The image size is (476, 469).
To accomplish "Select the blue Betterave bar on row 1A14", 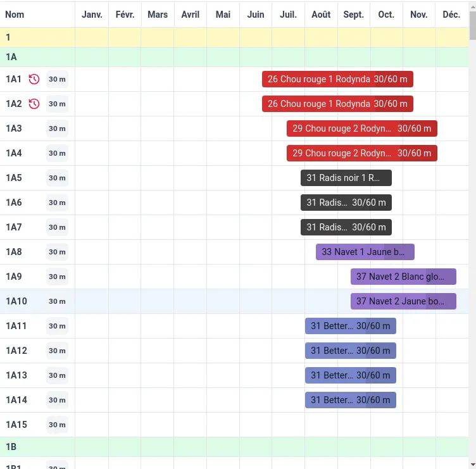I will pyautogui.click(x=350, y=400).
